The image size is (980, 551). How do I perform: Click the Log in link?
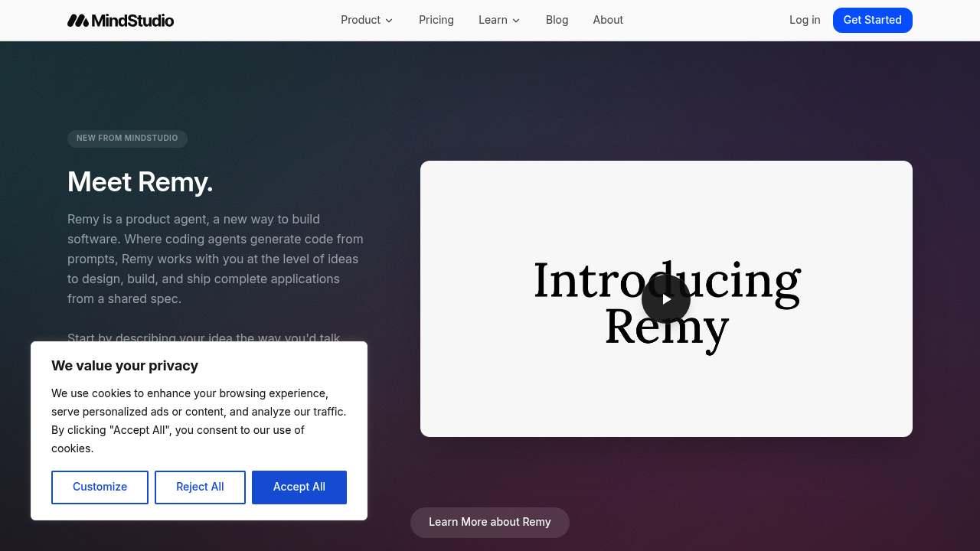pyautogui.click(x=805, y=20)
